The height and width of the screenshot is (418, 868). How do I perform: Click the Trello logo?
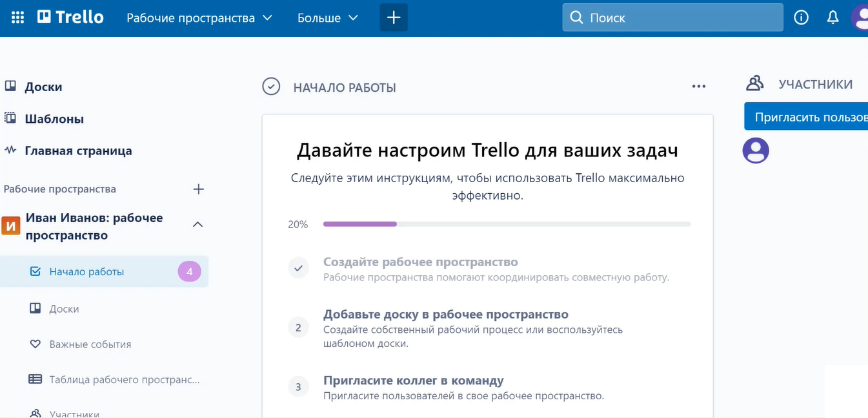point(69,17)
